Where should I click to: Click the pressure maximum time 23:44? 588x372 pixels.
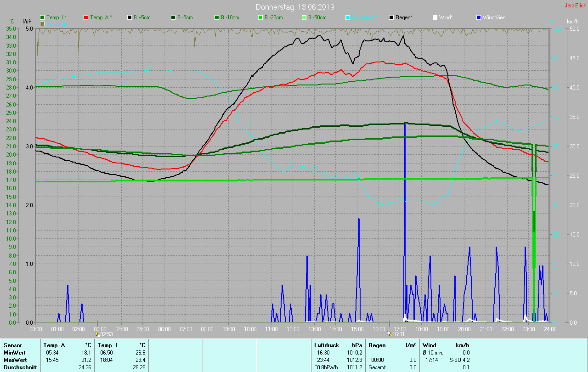(323, 360)
